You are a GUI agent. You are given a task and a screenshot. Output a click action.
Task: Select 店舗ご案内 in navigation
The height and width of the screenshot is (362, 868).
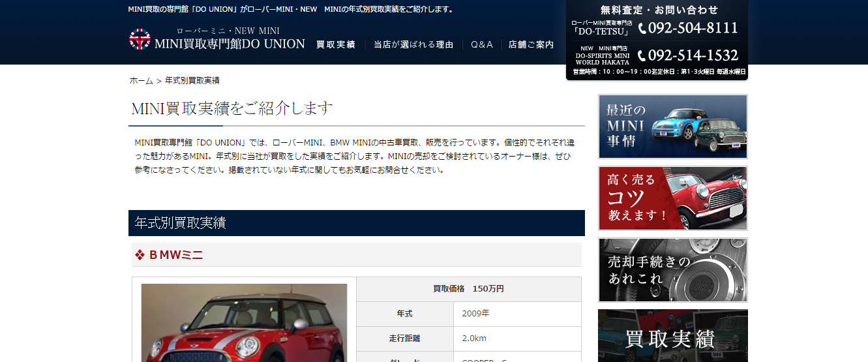pos(531,45)
